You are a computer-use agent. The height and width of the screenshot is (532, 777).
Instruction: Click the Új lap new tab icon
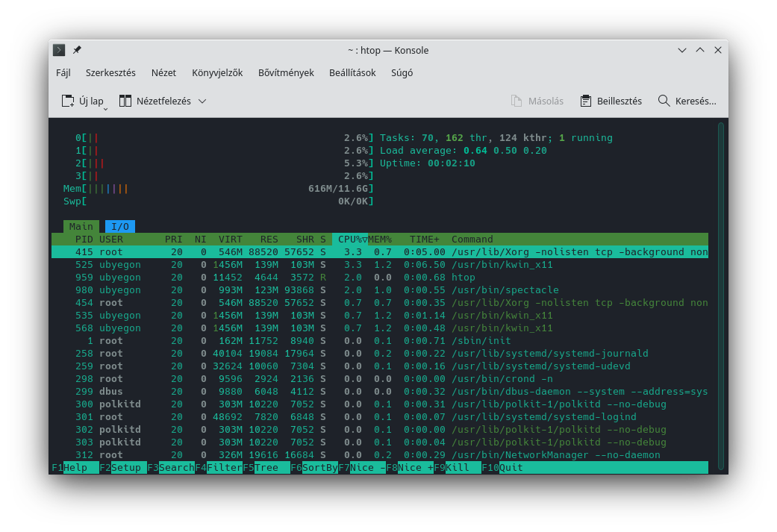point(68,101)
